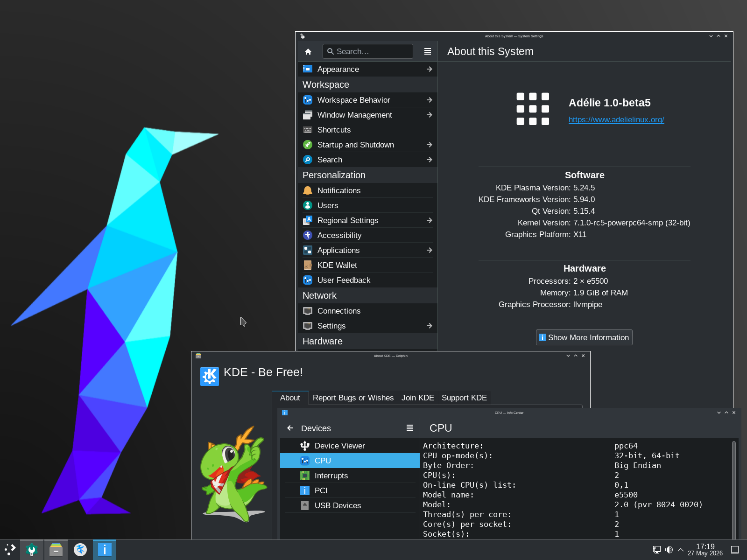Click the System Settings taskbar icon

tap(32, 550)
